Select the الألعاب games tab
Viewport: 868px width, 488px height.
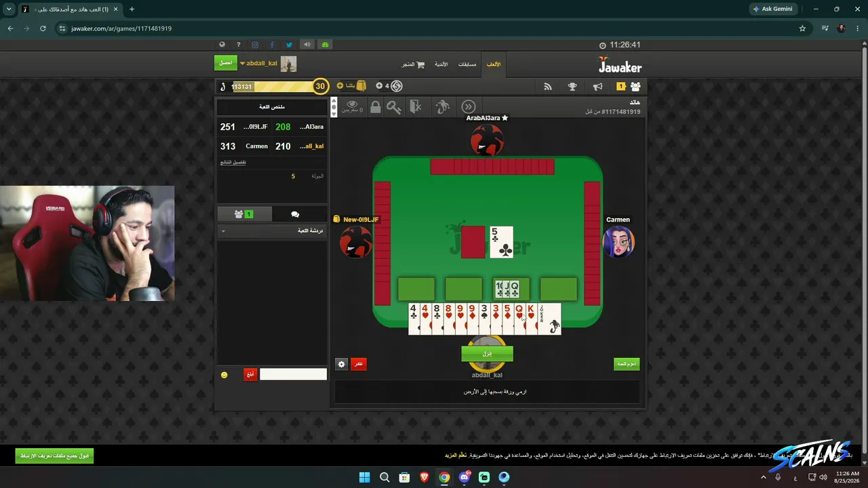coord(494,64)
